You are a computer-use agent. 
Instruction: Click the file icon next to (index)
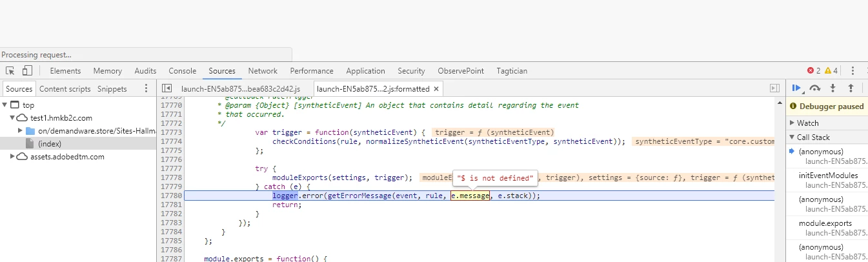(x=30, y=144)
